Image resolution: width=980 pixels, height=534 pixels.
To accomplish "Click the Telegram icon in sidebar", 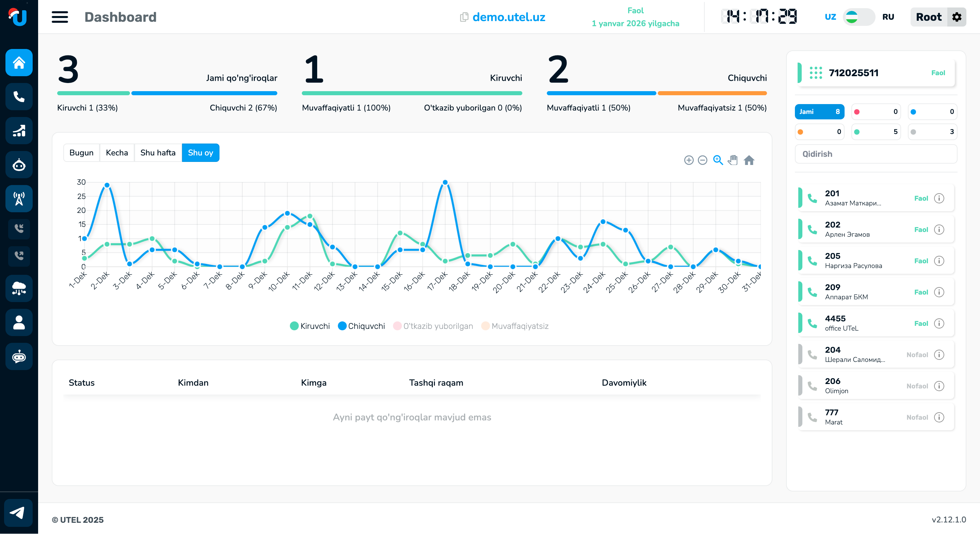I will [18, 513].
